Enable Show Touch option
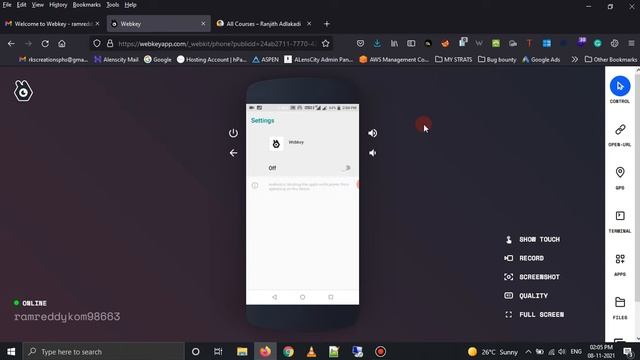The width and height of the screenshot is (640, 360). point(532,240)
